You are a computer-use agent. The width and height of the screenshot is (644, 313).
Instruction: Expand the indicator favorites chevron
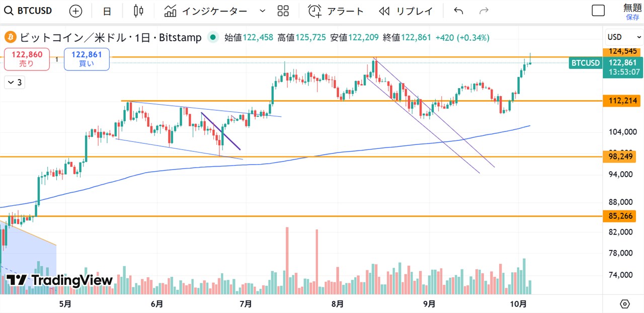262,11
